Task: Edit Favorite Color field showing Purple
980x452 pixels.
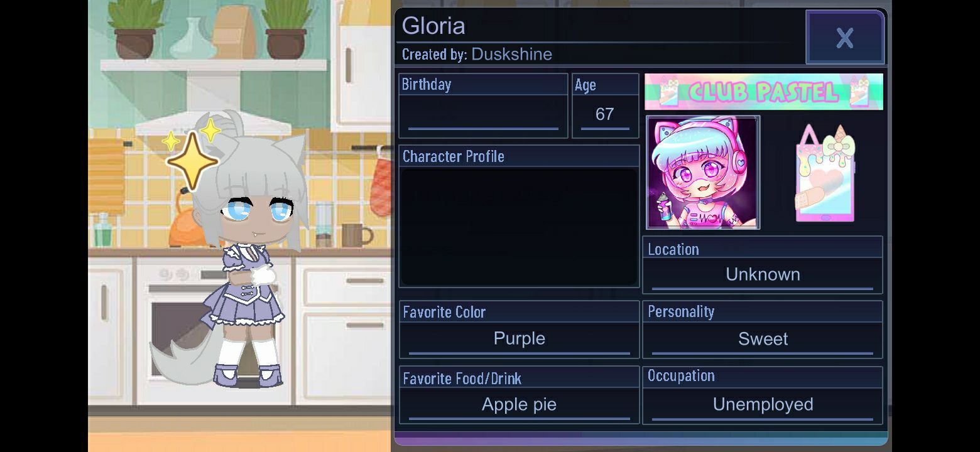Action: pos(519,339)
